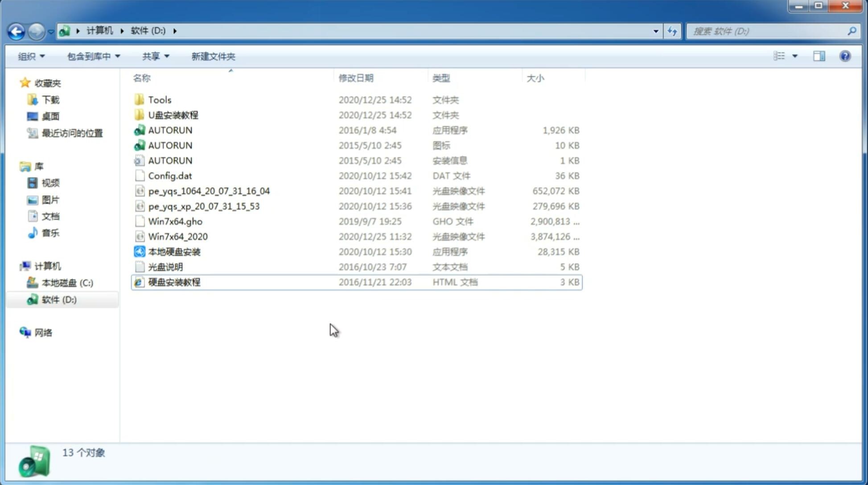Open pe_yqs_1064 disk image file

pyautogui.click(x=209, y=191)
